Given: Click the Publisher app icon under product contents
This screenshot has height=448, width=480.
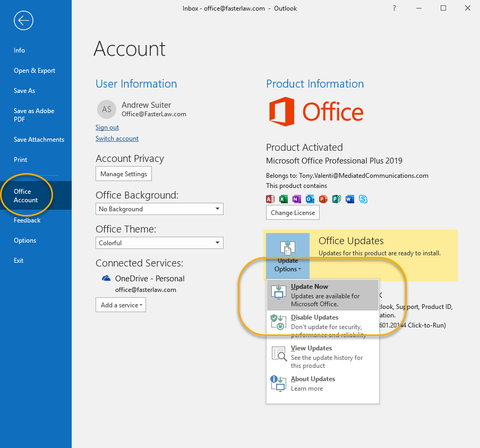Looking at the screenshot, I should pos(337,199).
